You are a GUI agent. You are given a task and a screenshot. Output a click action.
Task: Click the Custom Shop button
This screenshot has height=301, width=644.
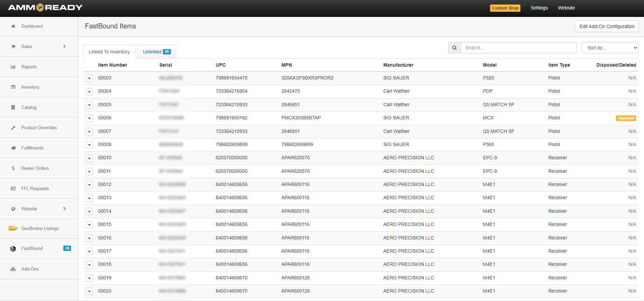click(505, 8)
